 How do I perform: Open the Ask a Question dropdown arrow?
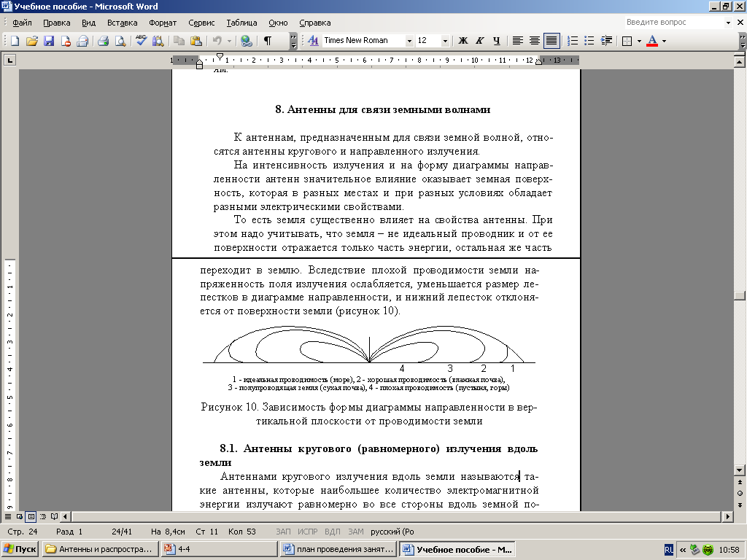728,23
